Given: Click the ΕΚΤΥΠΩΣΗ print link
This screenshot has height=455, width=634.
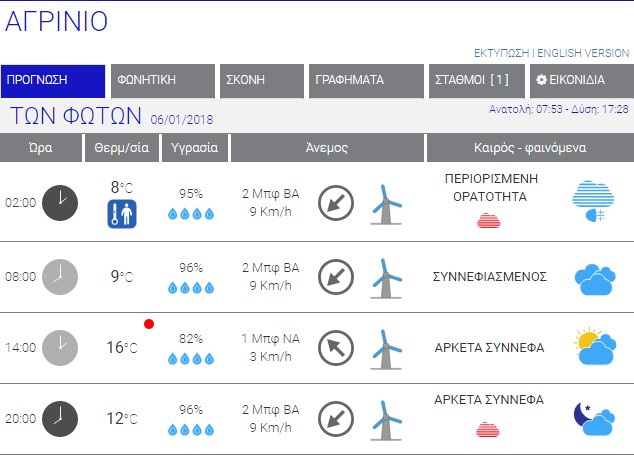Looking at the screenshot, I should (501, 52).
